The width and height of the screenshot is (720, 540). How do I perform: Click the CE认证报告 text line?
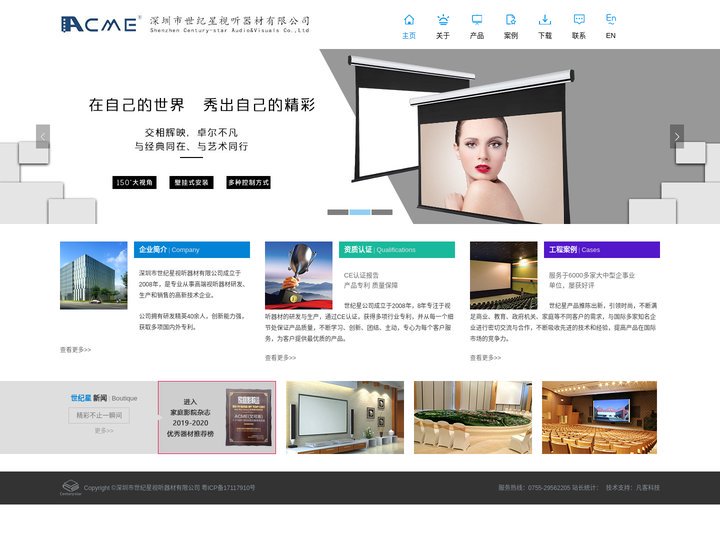(x=361, y=276)
